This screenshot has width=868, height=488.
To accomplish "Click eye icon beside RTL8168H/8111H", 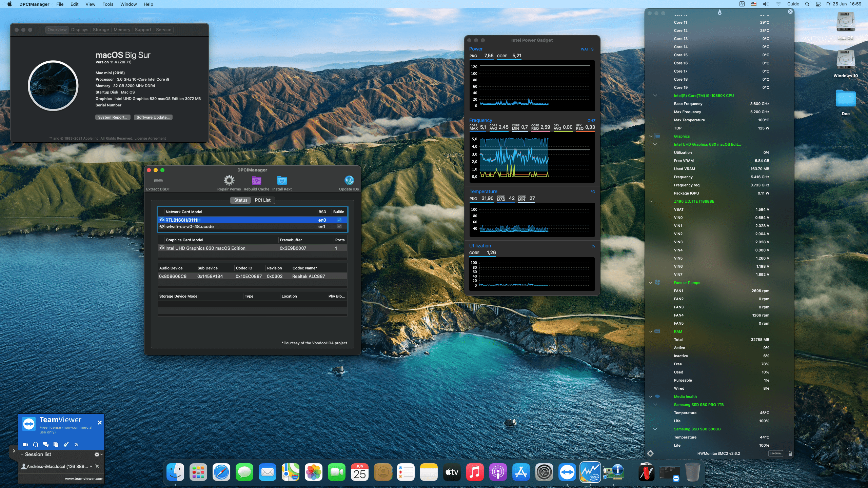I will (x=162, y=220).
